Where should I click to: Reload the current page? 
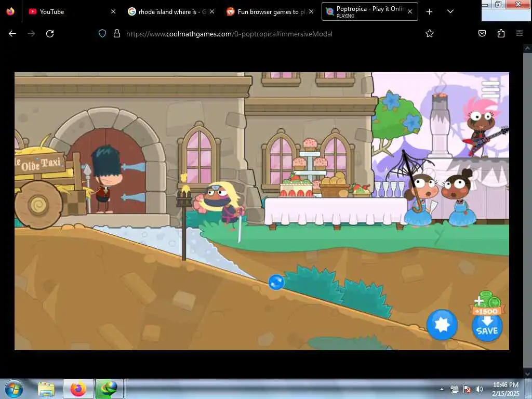(x=50, y=34)
